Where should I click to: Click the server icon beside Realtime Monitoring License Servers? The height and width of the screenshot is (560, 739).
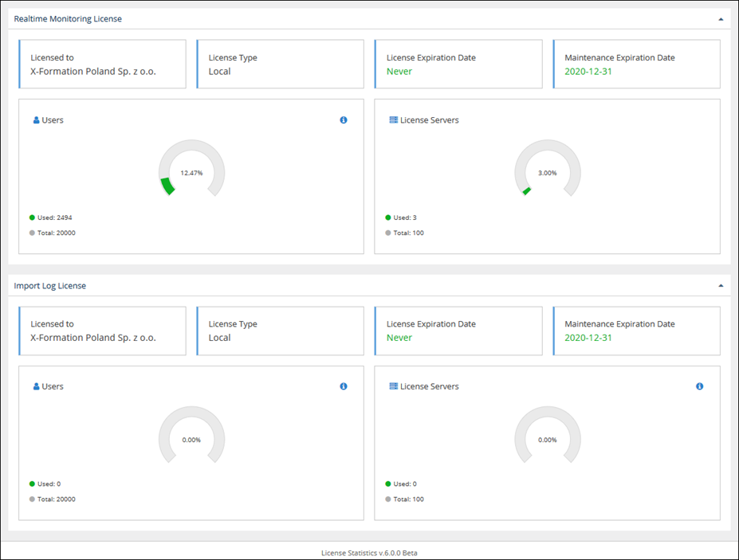point(394,119)
